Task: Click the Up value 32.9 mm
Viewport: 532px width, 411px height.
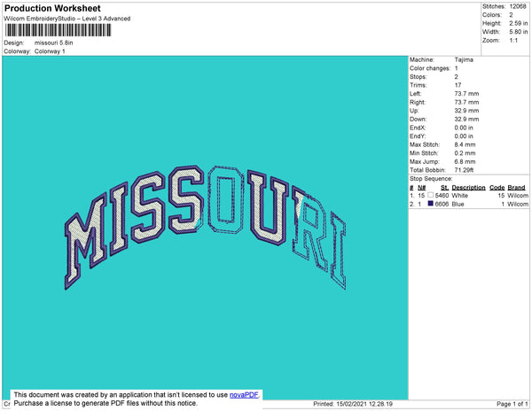Action: click(x=466, y=111)
